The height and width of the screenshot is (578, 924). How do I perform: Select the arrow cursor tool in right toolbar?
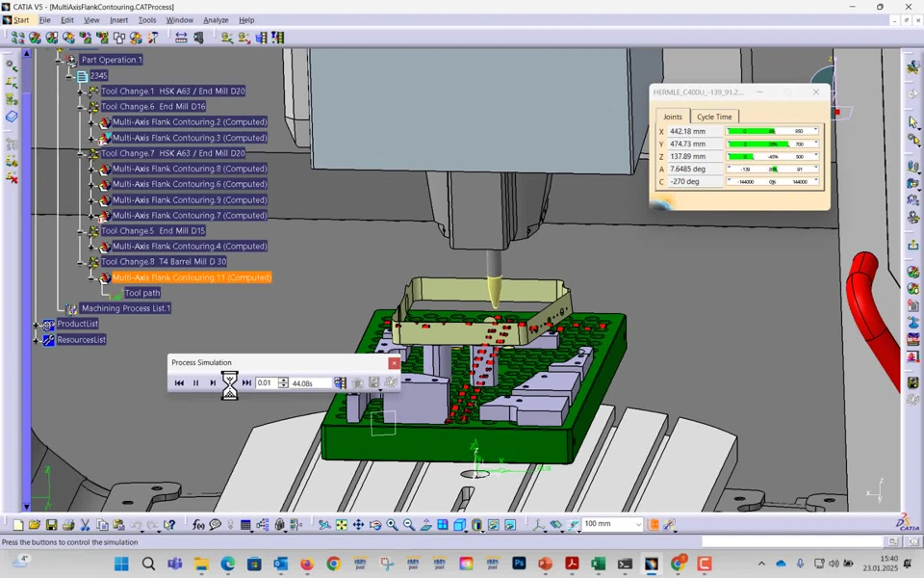912,122
